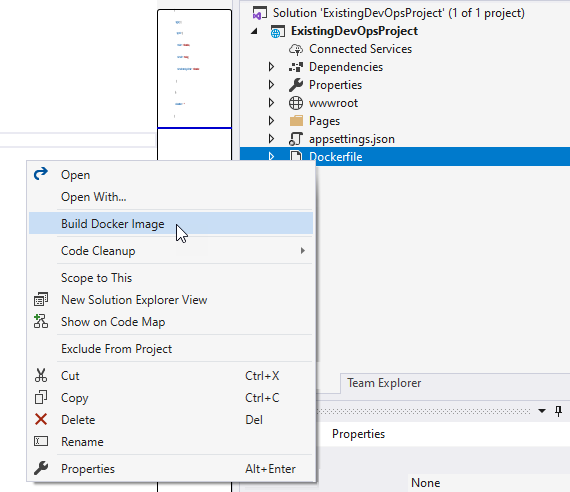This screenshot has width=570, height=492.
Task: Select Connected Services in Solution Explorer
Action: point(360,49)
